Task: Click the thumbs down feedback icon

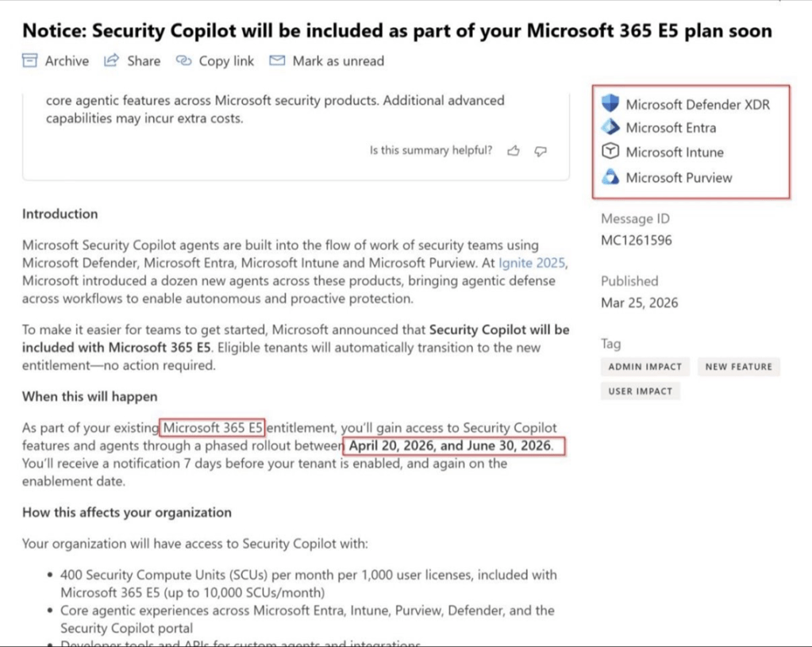Action: tap(541, 151)
